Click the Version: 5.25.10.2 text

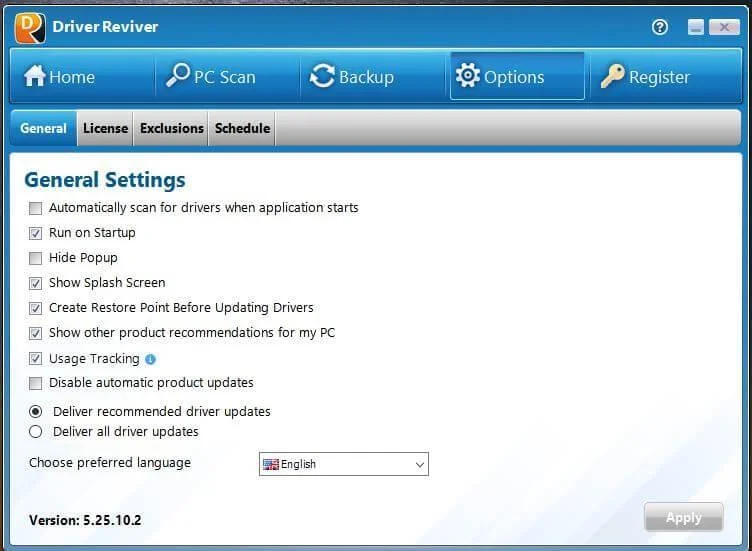pos(85,520)
